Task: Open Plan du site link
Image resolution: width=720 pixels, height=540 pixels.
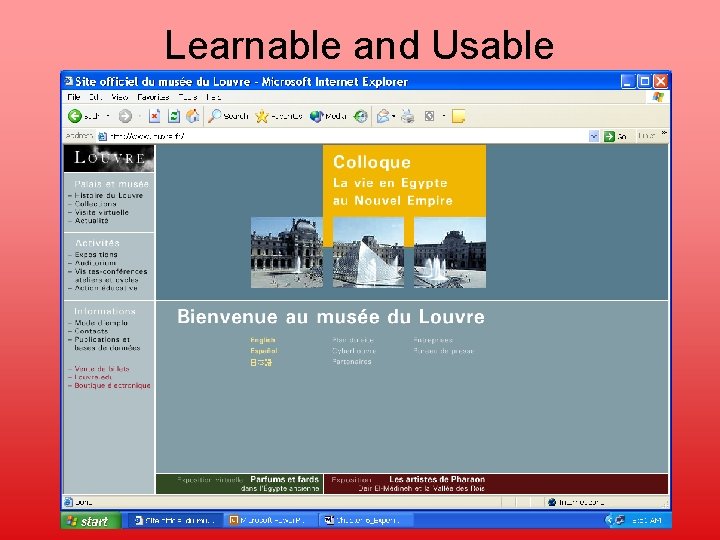Action: point(353,340)
